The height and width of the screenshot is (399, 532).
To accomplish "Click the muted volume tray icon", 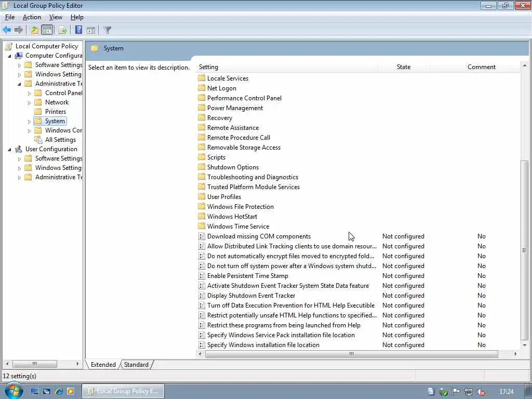I will 481,392.
